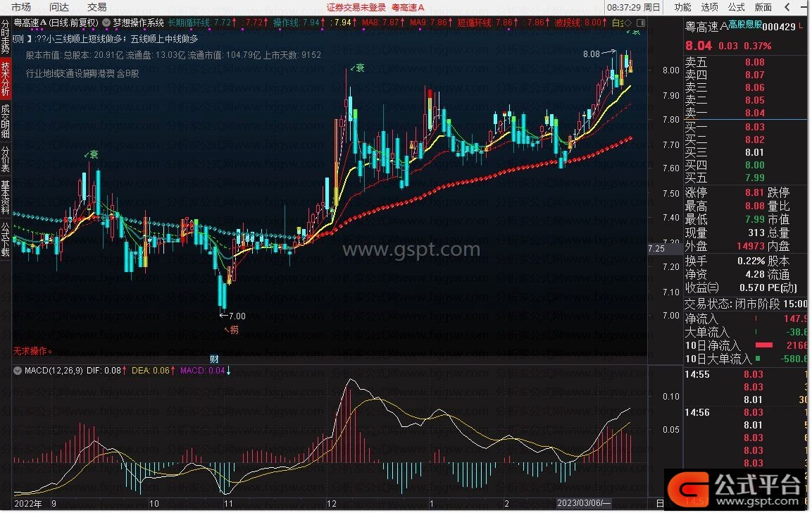Open the 版面 menu
The width and height of the screenshot is (812, 513).
pyautogui.click(x=763, y=7)
